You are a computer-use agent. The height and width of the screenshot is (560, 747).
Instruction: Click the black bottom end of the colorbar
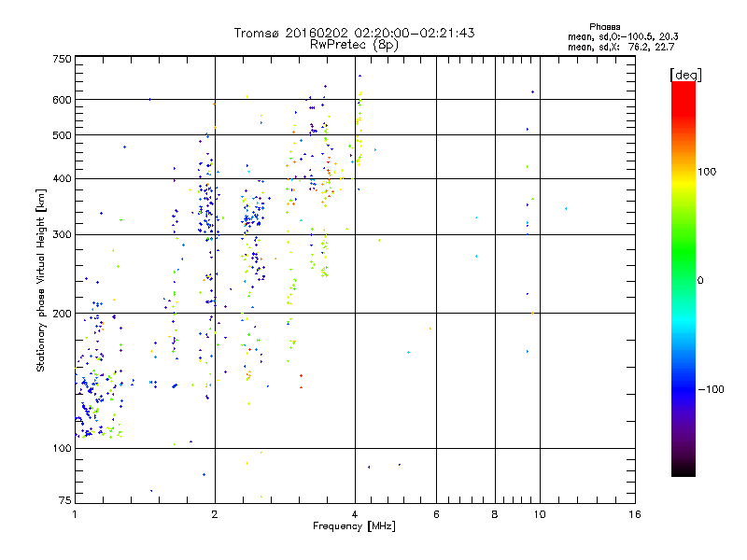pos(683,471)
